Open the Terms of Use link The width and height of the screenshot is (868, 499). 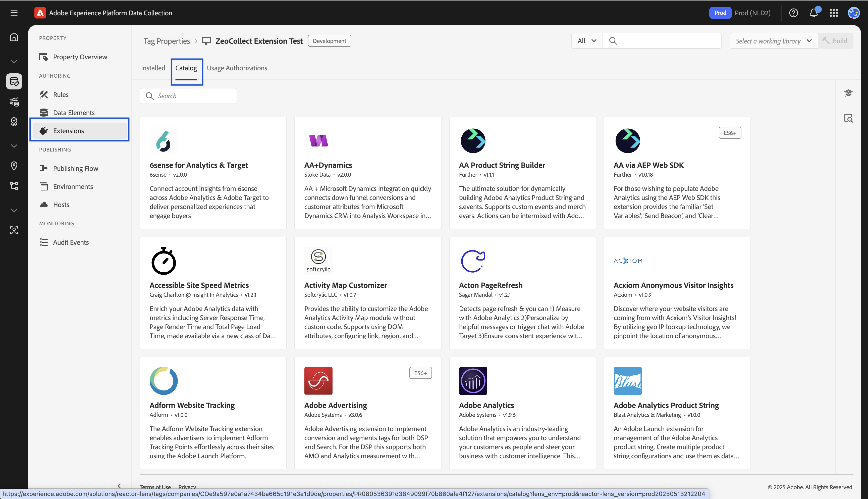tap(155, 487)
